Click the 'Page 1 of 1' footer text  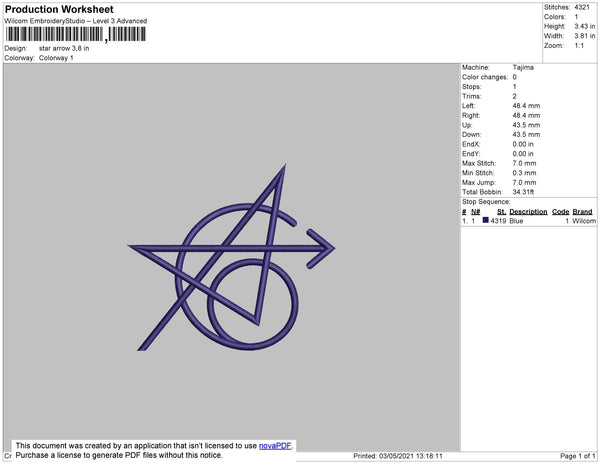(578, 456)
